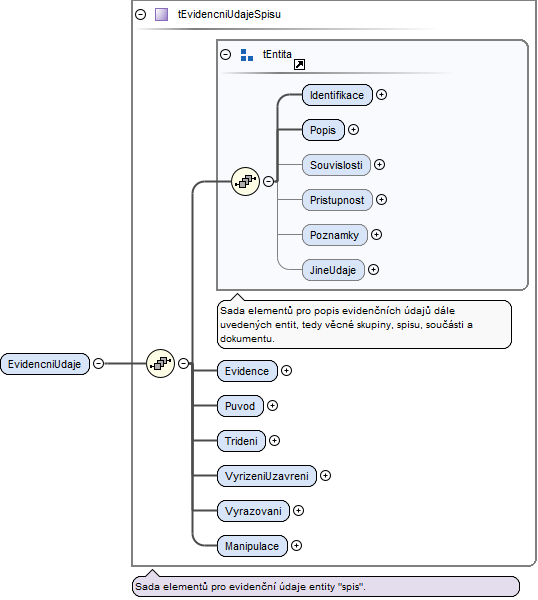Open the tEntita reference arrow icon
This screenshot has width=538, height=600.
click(299, 65)
